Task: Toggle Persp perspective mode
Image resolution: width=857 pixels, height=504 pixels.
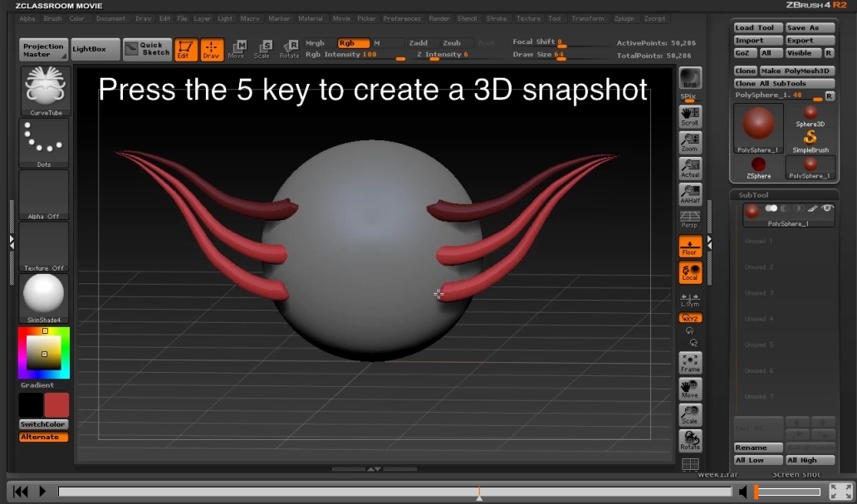Action: tap(689, 219)
